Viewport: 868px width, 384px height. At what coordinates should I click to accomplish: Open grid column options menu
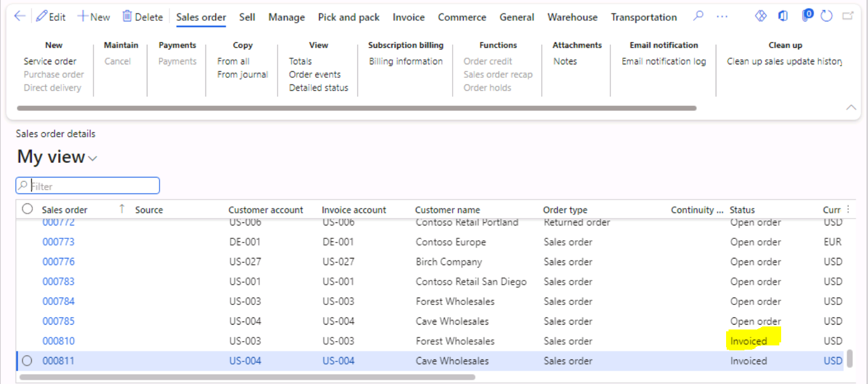click(x=848, y=209)
